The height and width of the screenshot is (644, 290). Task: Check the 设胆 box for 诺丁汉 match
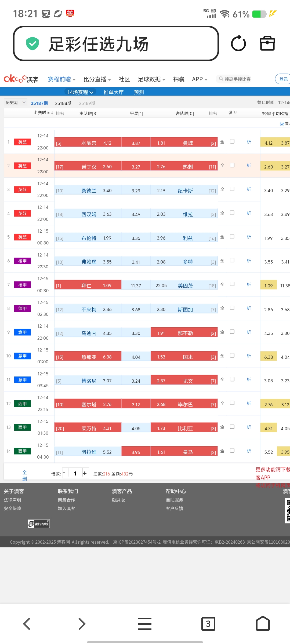pos(232,165)
